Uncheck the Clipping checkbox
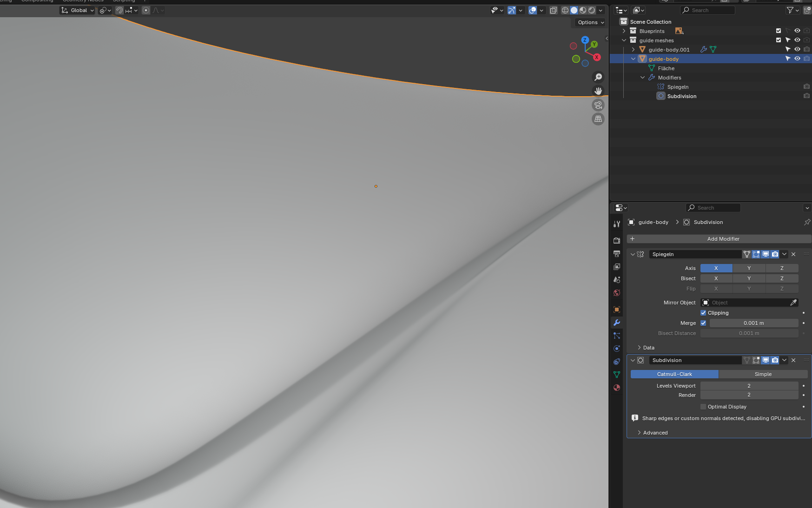Image resolution: width=812 pixels, height=508 pixels. (703, 313)
